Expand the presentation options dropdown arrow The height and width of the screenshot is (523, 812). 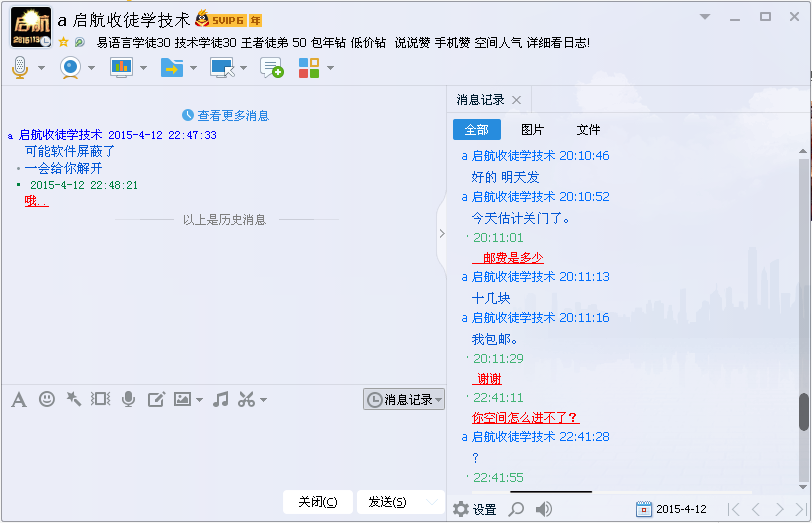point(143,68)
